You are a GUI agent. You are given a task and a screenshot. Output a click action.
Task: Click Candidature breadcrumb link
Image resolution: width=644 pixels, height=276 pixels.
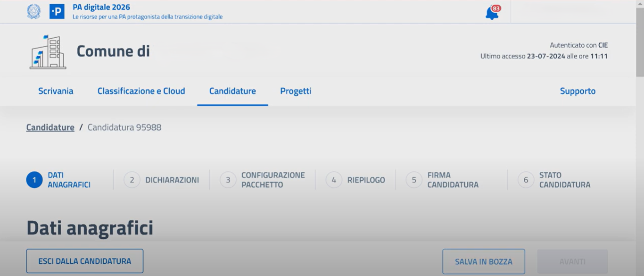click(x=50, y=127)
